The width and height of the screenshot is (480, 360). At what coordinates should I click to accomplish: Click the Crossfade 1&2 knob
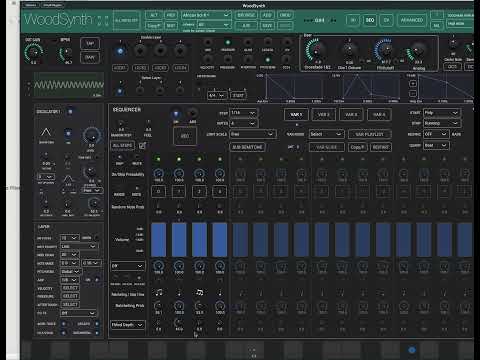[315, 51]
